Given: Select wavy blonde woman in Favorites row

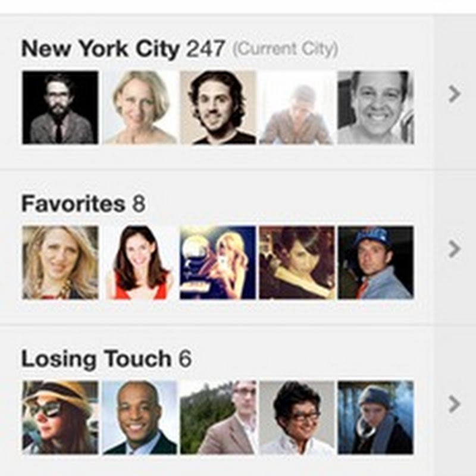Looking at the screenshot, I should (x=61, y=262).
